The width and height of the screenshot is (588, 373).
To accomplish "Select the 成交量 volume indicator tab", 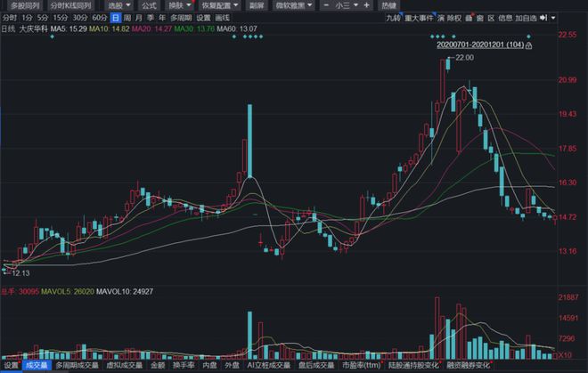I will (x=37, y=365).
